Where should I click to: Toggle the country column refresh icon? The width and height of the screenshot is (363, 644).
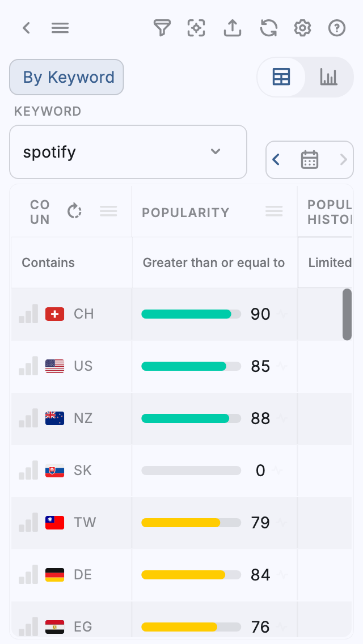(x=74, y=211)
